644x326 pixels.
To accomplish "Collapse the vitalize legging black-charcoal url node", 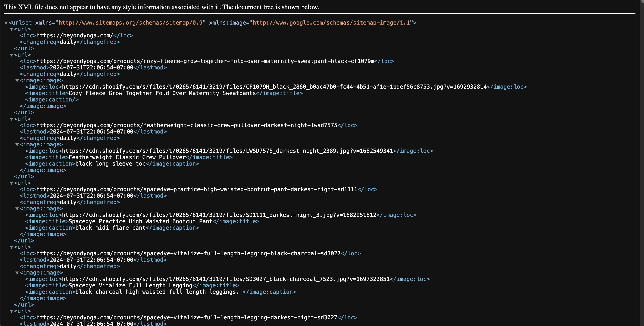I will [12, 247].
